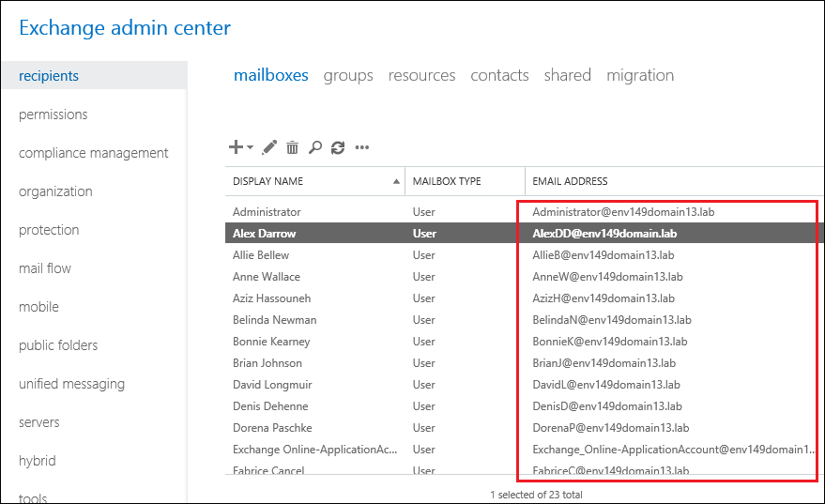Image resolution: width=825 pixels, height=504 pixels.
Task: Click email AzizH@env149domain13.lab
Action: click(x=603, y=298)
